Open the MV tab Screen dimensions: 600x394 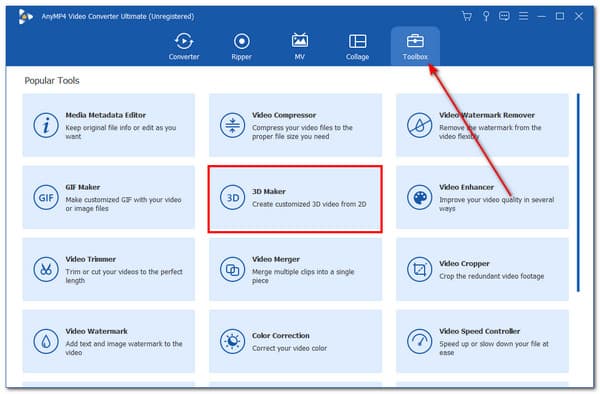300,46
